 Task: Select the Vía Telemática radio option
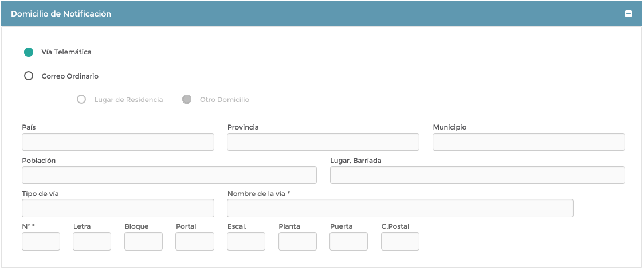[29, 52]
